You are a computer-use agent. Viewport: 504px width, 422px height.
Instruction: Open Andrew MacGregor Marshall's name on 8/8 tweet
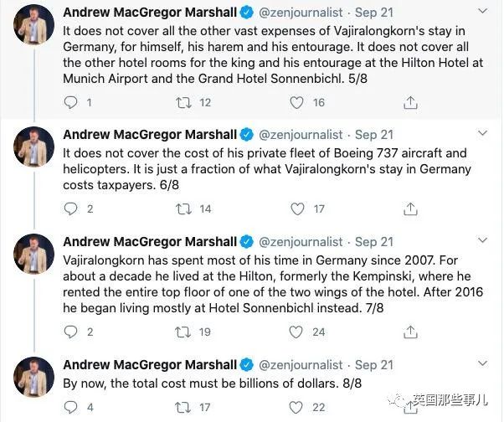[150, 365]
